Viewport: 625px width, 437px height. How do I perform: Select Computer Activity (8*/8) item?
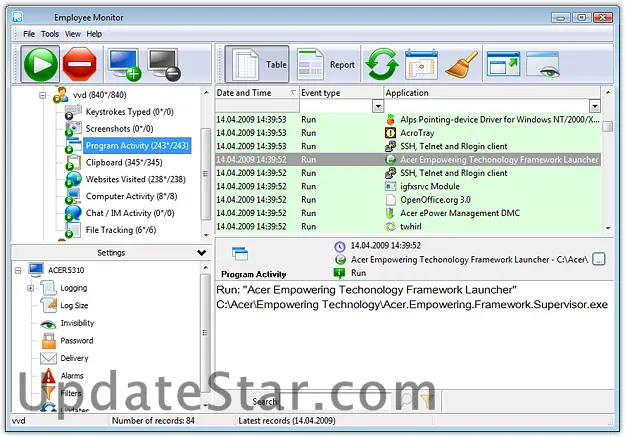(x=131, y=196)
